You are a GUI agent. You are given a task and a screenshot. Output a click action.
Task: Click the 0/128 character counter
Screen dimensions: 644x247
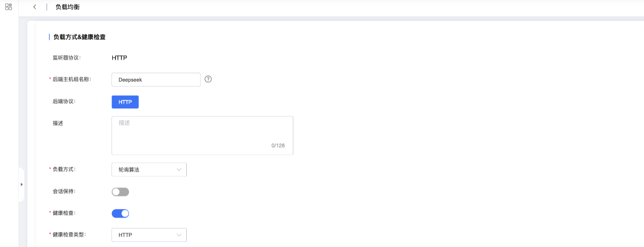pos(278,145)
